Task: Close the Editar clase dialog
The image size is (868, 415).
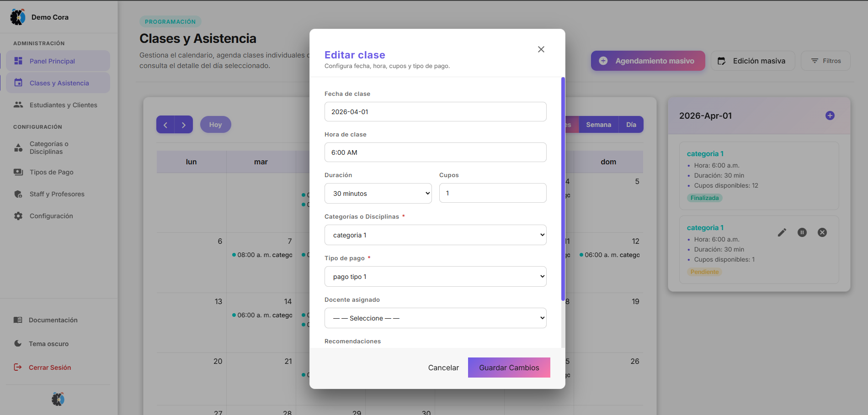Action: point(541,49)
